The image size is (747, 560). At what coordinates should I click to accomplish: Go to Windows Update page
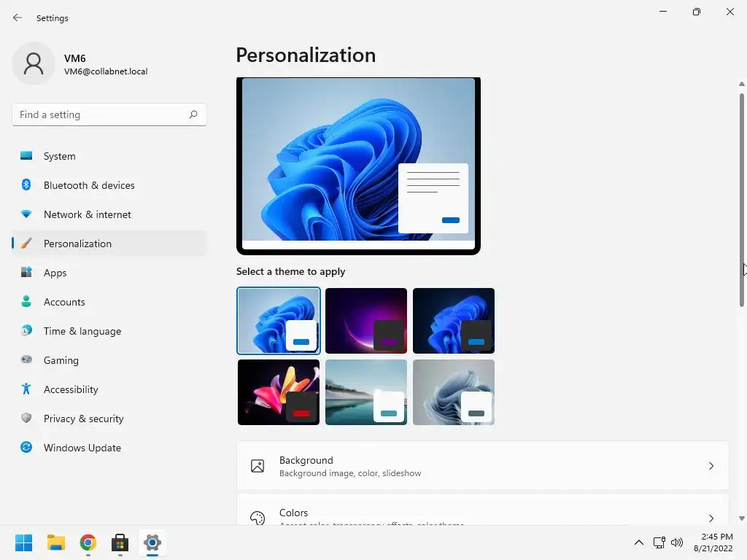109,448
